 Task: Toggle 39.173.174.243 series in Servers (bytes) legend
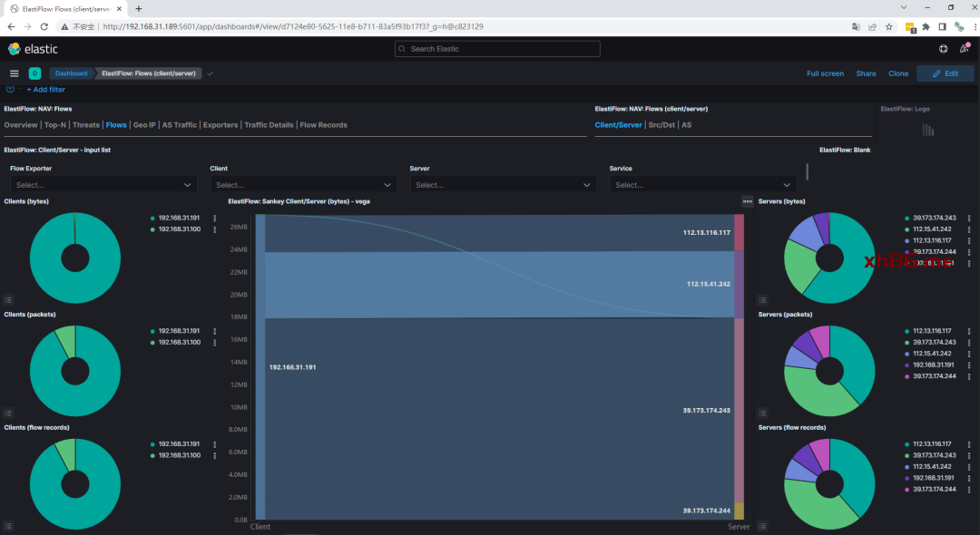(934, 219)
